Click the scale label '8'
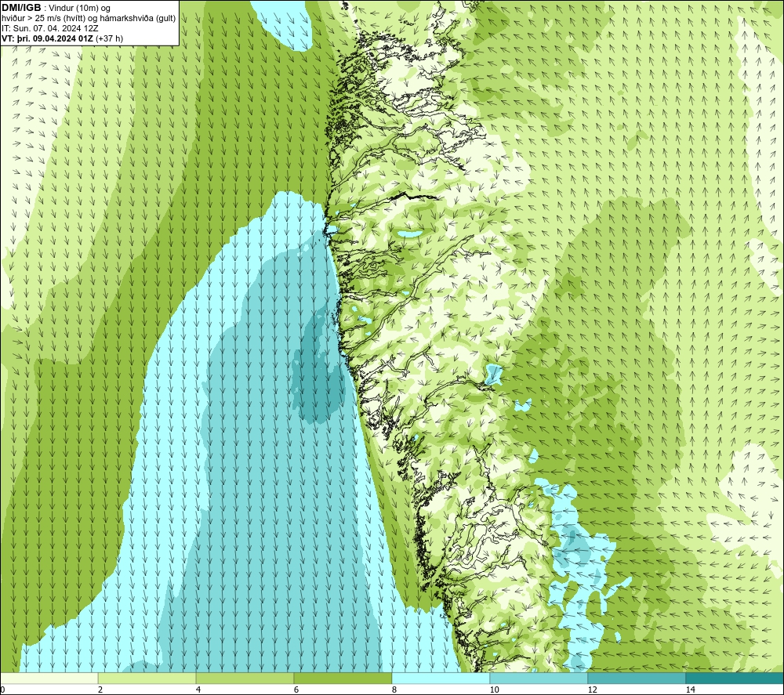Image resolution: width=784 pixels, height=695 pixels. [394, 690]
